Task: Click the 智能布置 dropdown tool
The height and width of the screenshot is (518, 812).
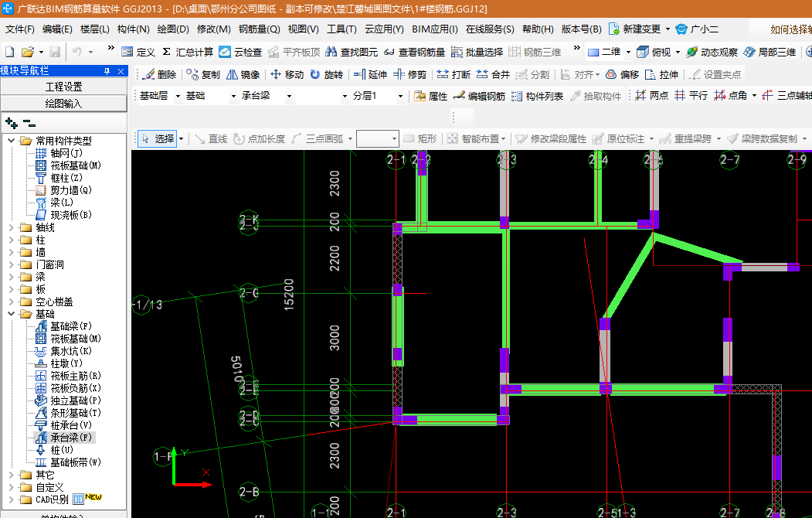Action: click(x=477, y=139)
